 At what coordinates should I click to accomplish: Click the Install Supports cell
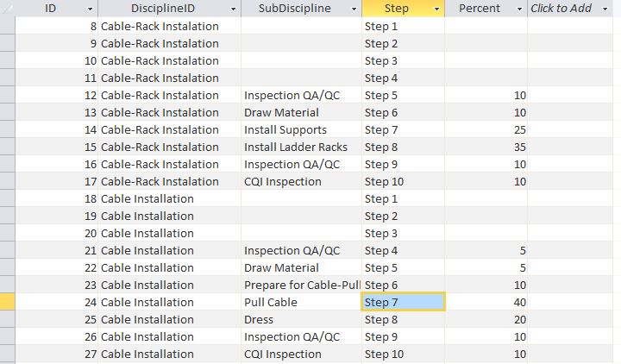300,129
